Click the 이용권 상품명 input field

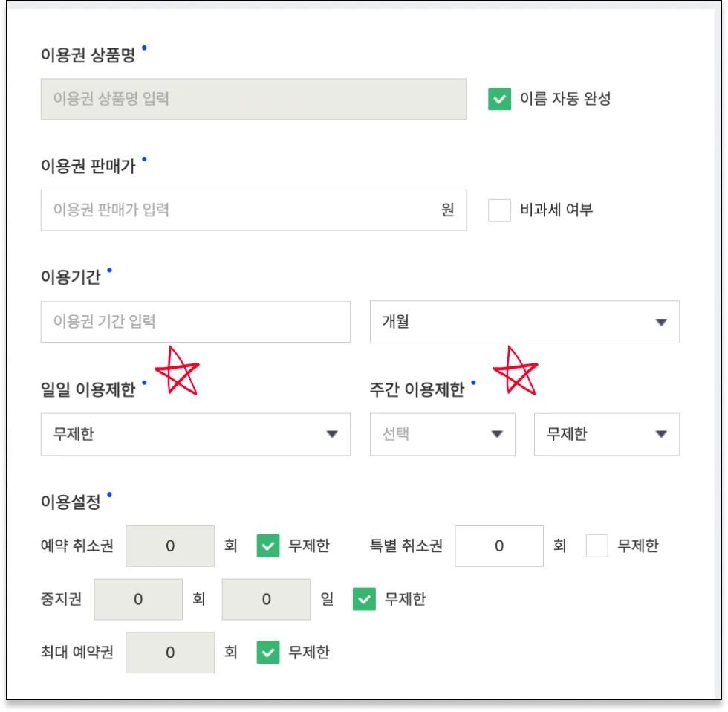[253, 99]
